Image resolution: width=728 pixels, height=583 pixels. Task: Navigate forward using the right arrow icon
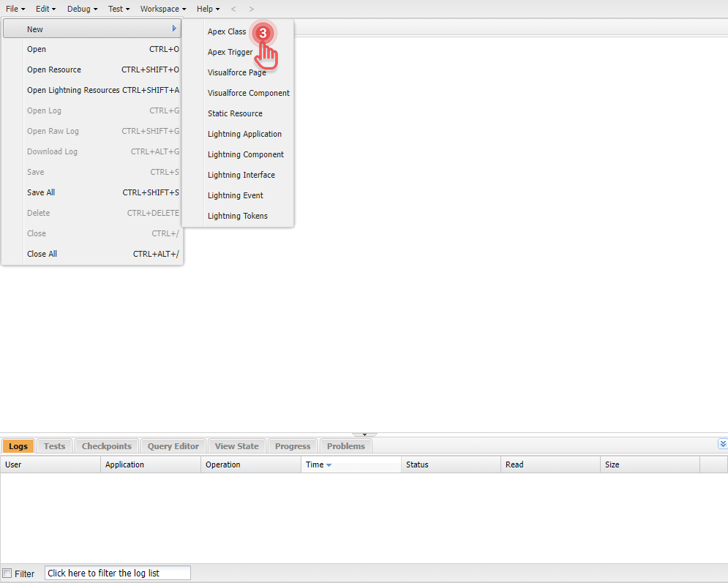click(251, 9)
